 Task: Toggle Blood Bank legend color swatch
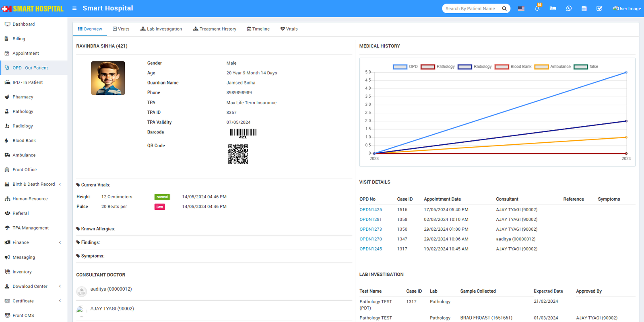click(x=502, y=67)
